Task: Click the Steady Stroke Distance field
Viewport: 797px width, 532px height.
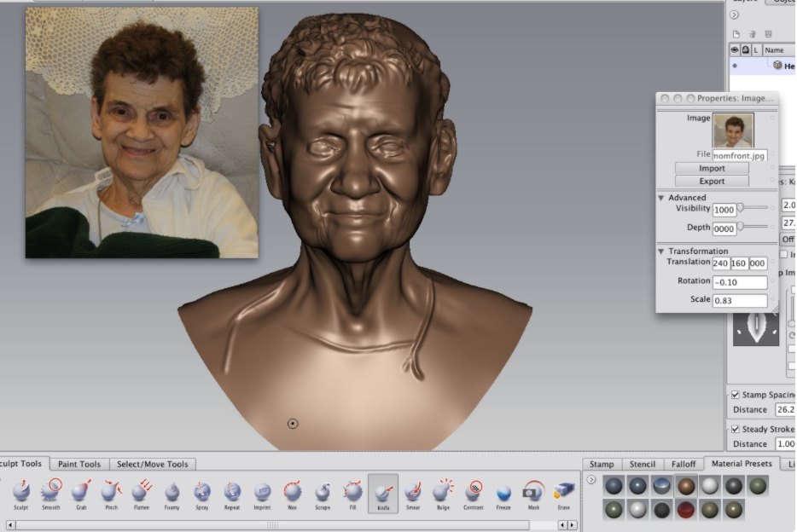Action: (x=785, y=443)
